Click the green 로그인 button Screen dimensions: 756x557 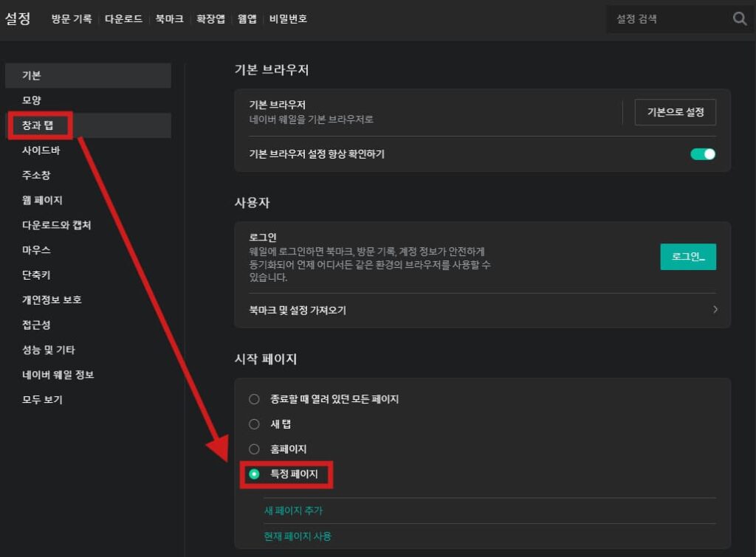pos(687,257)
